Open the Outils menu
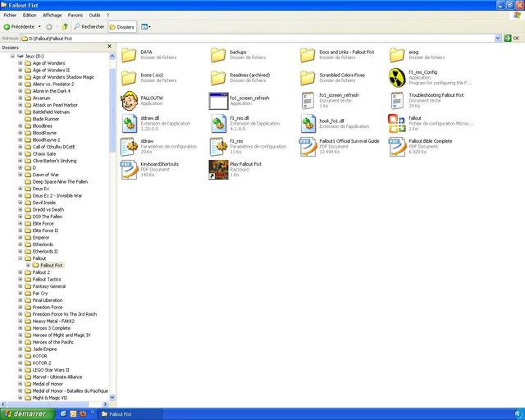The height and width of the screenshot is (420, 525). [94, 15]
